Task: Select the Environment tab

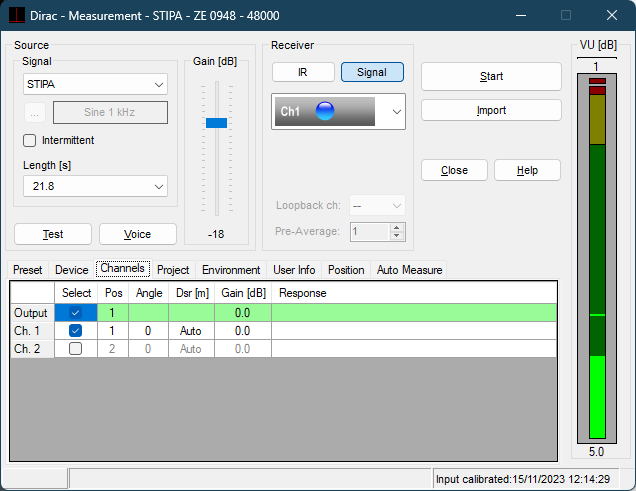Action: coord(231,270)
